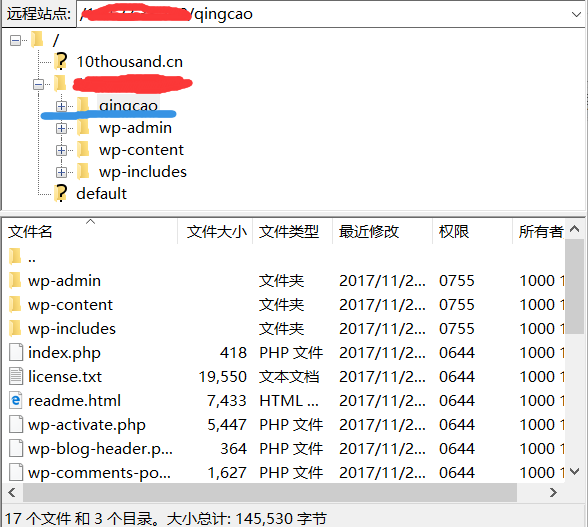
Task: Select the wp-admin folder icon in file list
Action: (x=15, y=280)
